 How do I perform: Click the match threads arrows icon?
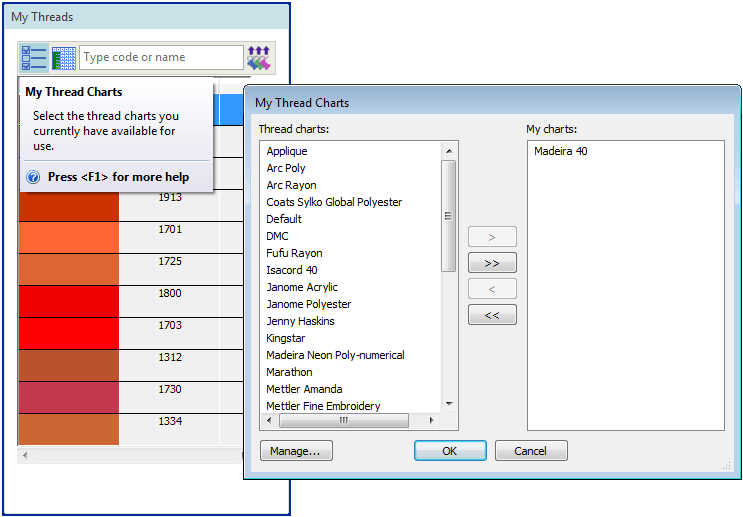(x=259, y=58)
